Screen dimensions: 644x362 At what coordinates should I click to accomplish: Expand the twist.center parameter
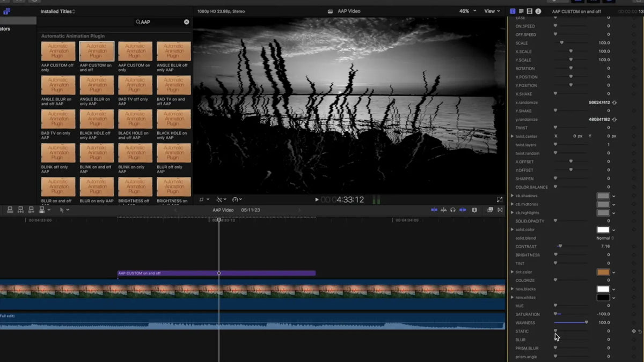pos(512,136)
